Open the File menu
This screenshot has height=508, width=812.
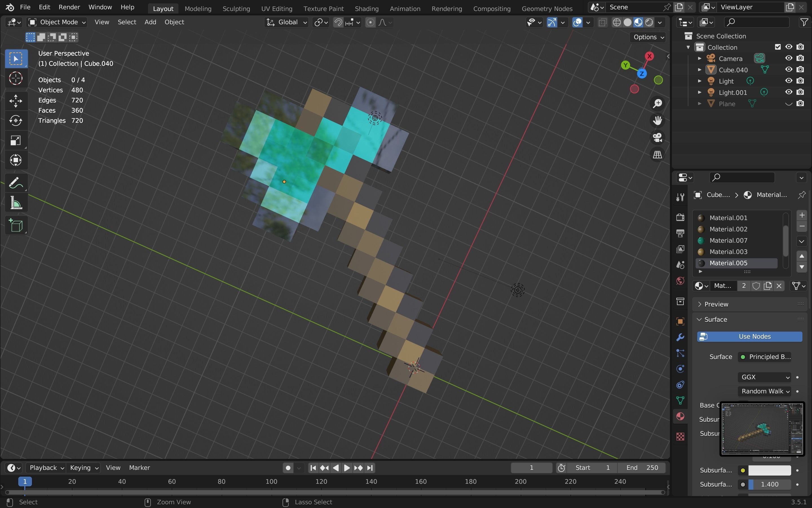pyautogui.click(x=25, y=7)
